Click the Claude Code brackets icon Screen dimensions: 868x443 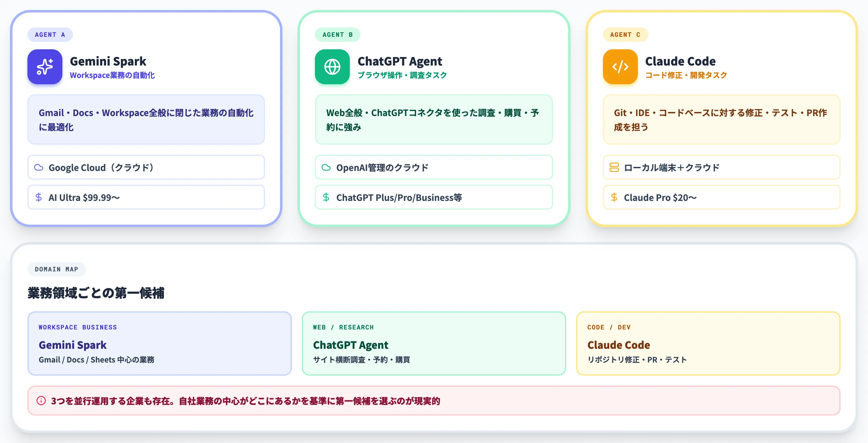620,67
